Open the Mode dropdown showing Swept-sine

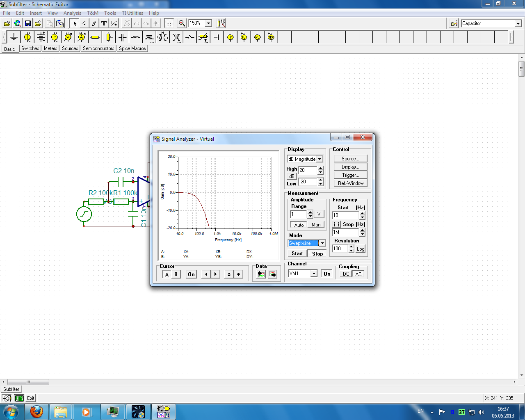322,243
